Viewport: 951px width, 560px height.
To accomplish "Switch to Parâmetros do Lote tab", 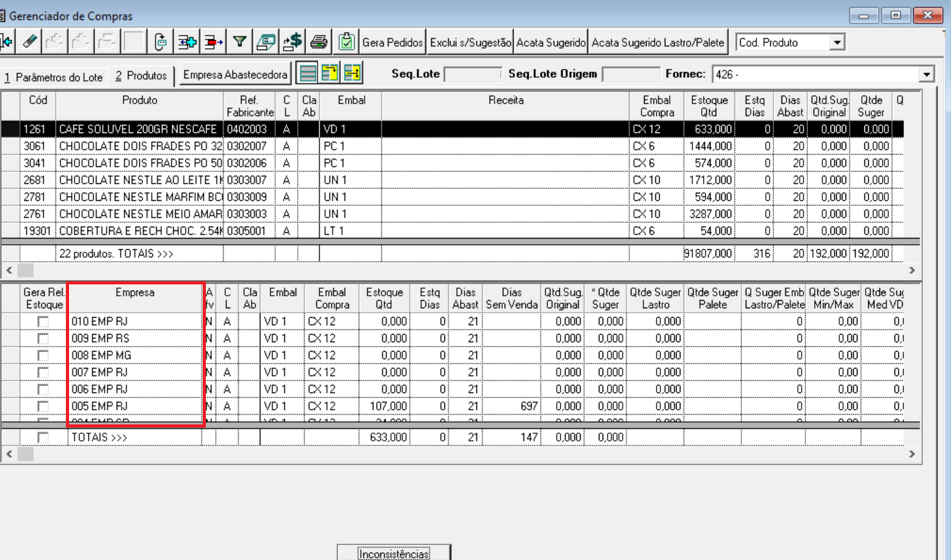I will (x=53, y=77).
